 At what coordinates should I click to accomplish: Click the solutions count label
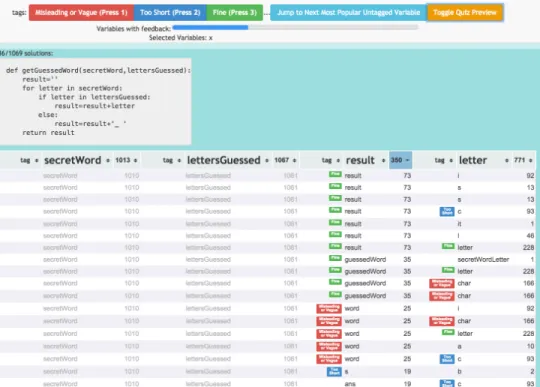[x=27, y=53]
